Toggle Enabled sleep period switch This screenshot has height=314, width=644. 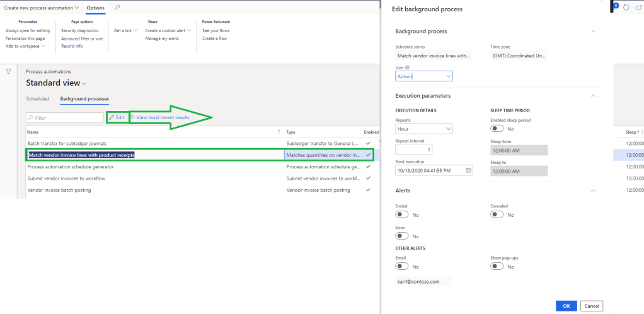pyautogui.click(x=497, y=129)
